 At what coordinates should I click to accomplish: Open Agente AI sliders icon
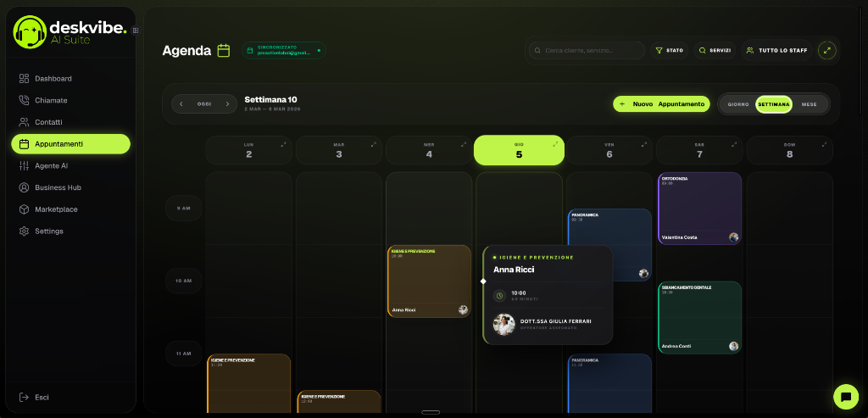pyautogui.click(x=24, y=165)
